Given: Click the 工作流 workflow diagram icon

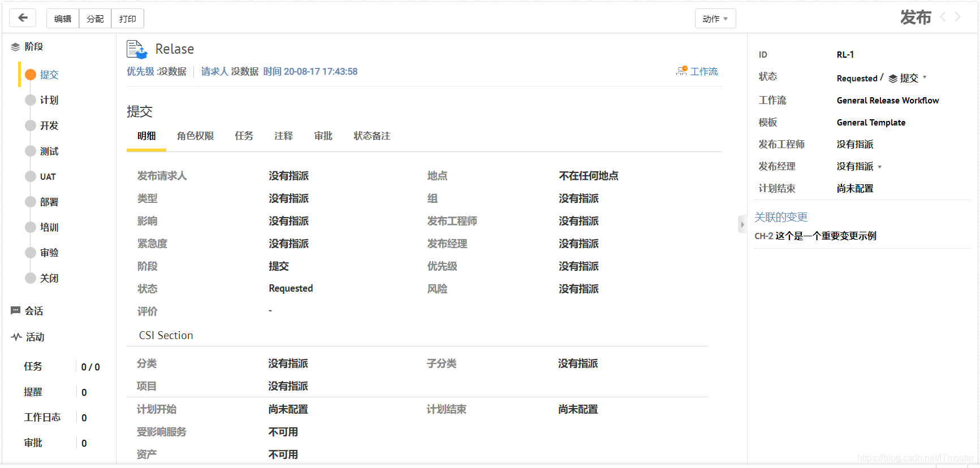Looking at the screenshot, I should (x=682, y=71).
